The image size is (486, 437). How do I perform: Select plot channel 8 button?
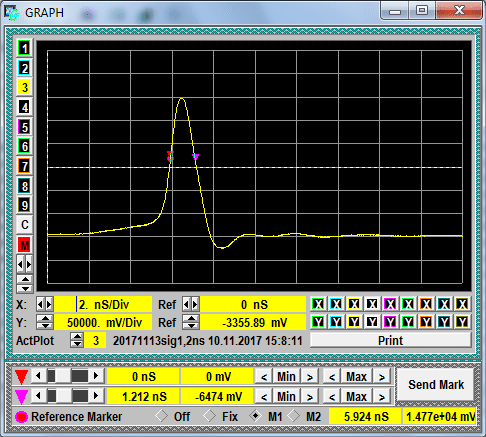pos(24,186)
